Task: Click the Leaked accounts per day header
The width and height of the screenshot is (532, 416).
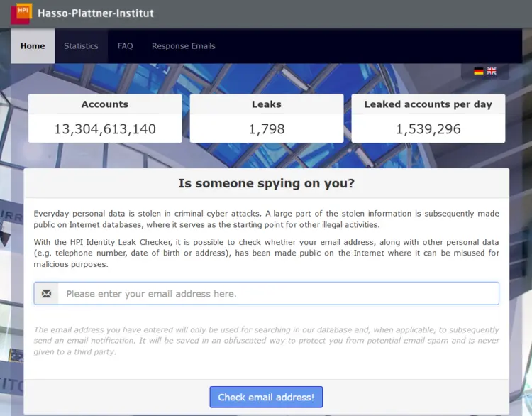Action: pyautogui.click(x=428, y=104)
